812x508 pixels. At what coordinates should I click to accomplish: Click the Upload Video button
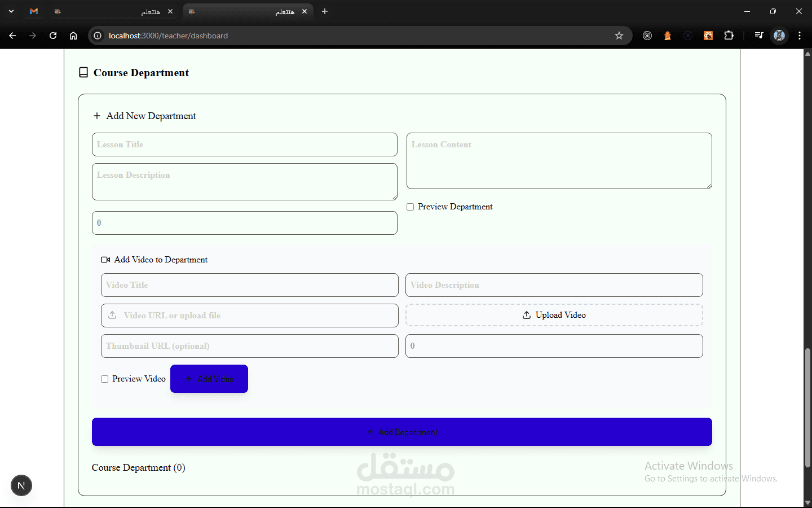tap(554, 315)
